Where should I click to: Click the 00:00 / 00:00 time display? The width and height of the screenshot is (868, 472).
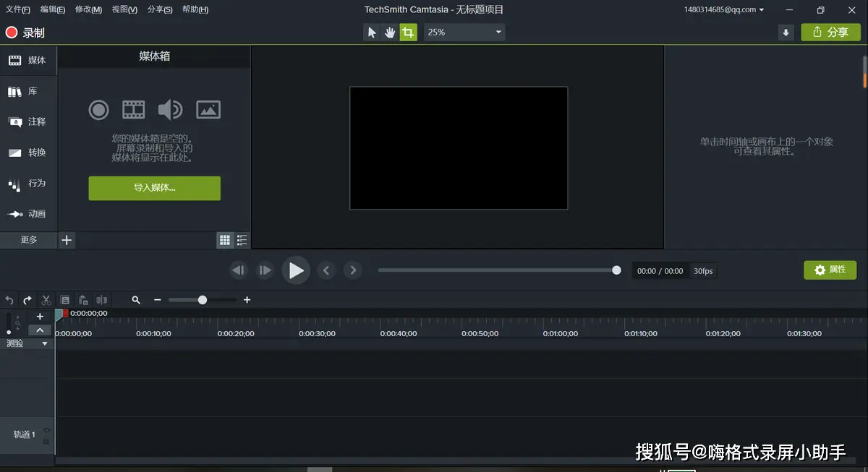pyautogui.click(x=660, y=271)
